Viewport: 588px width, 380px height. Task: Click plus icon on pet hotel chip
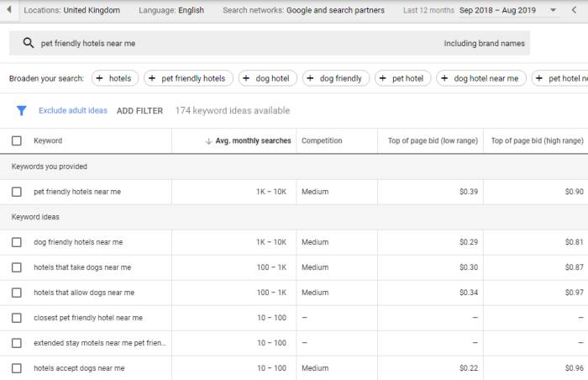click(384, 78)
